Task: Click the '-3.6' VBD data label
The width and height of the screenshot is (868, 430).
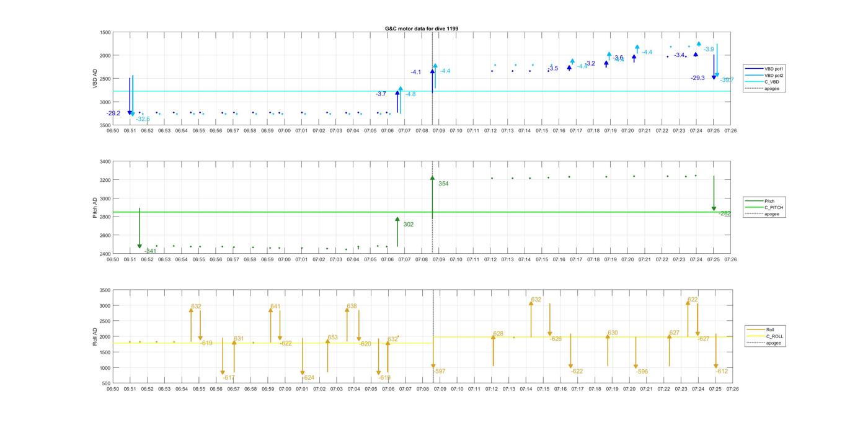Action: pos(618,58)
